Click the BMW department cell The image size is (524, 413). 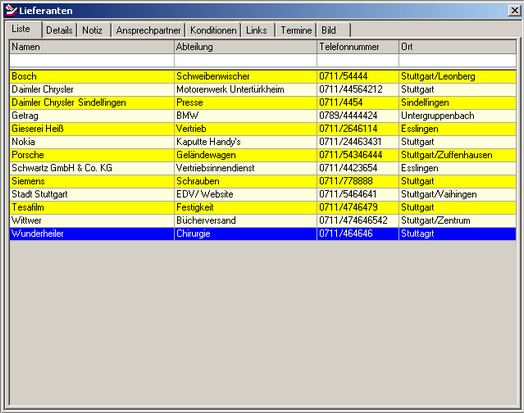[245, 116]
